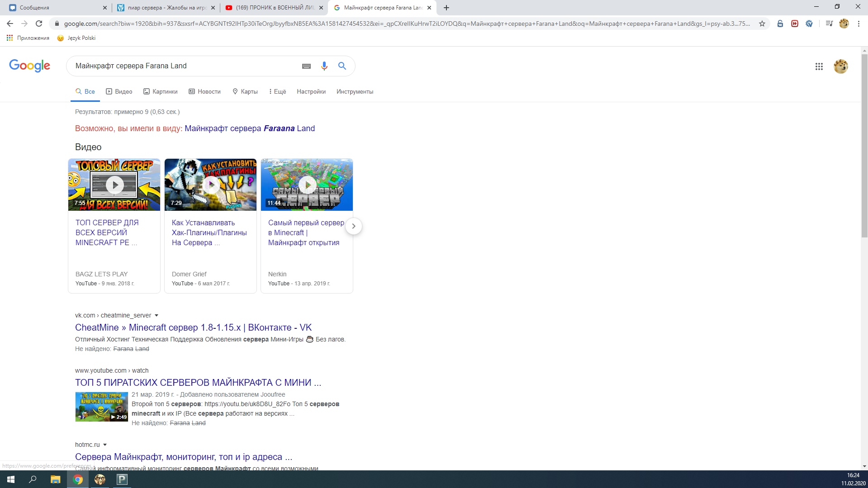Open Windows taskbar search

33,479
